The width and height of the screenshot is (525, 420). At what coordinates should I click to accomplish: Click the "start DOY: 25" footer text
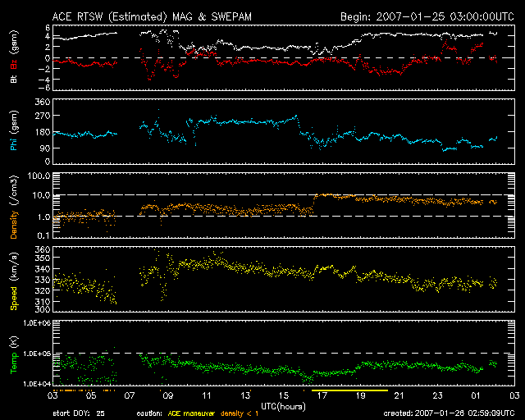(79, 413)
